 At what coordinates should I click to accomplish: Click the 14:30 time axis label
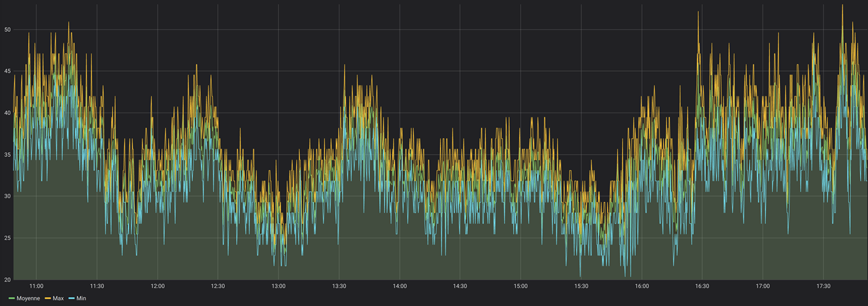point(460,286)
